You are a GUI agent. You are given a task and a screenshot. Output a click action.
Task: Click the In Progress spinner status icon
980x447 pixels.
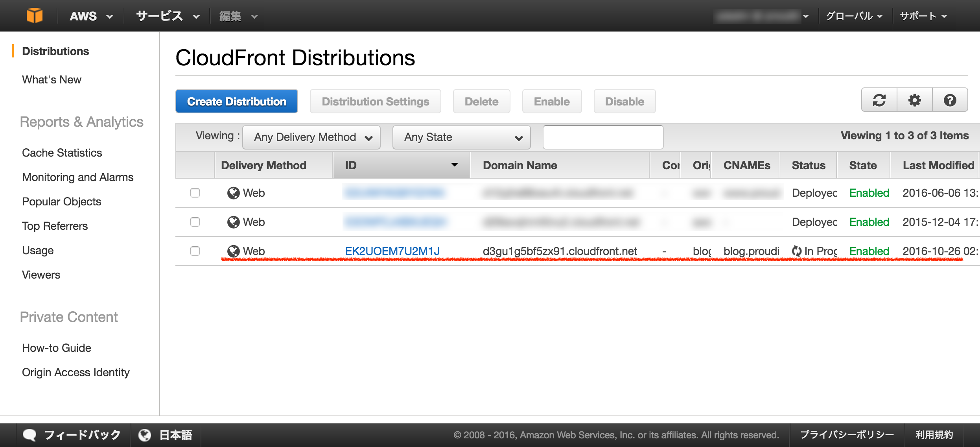click(x=797, y=251)
